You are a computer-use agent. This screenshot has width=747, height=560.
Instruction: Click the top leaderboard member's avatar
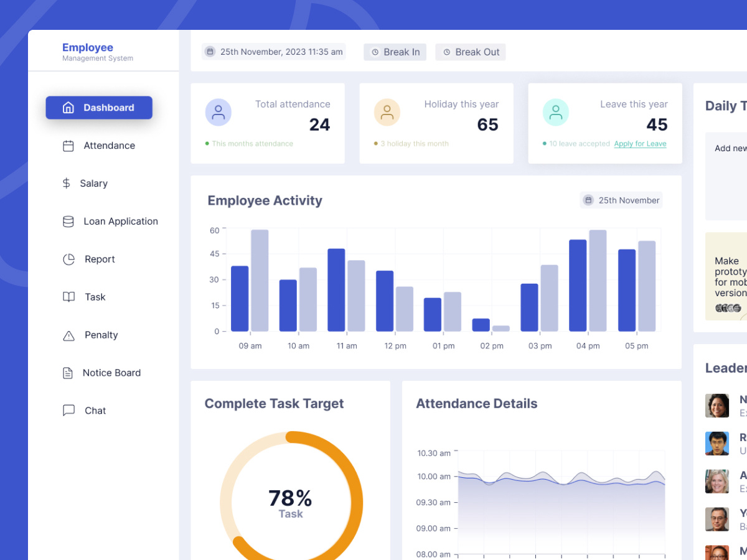716,405
